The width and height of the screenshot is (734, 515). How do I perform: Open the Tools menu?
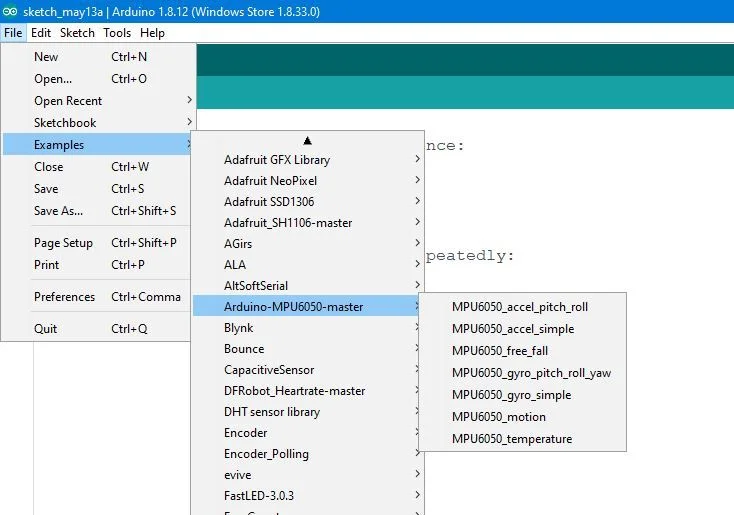(117, 33)
